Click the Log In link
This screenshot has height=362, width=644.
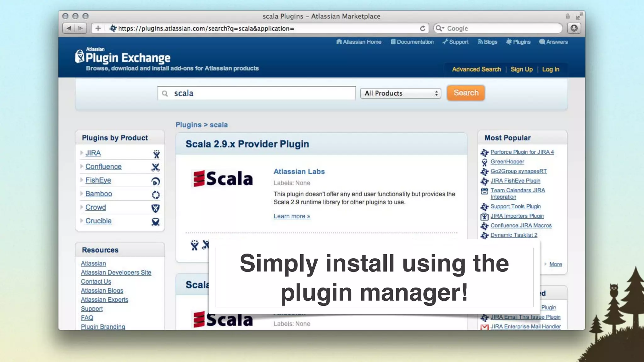point(551,69)
